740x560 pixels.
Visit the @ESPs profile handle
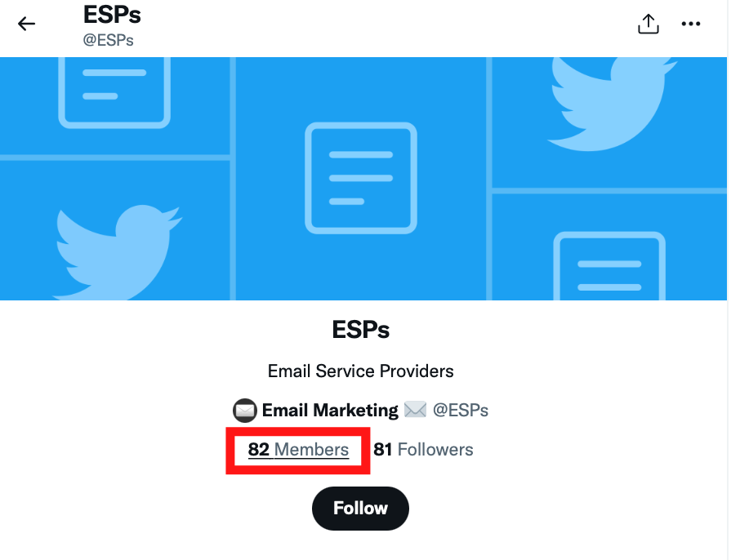[461, 410]
